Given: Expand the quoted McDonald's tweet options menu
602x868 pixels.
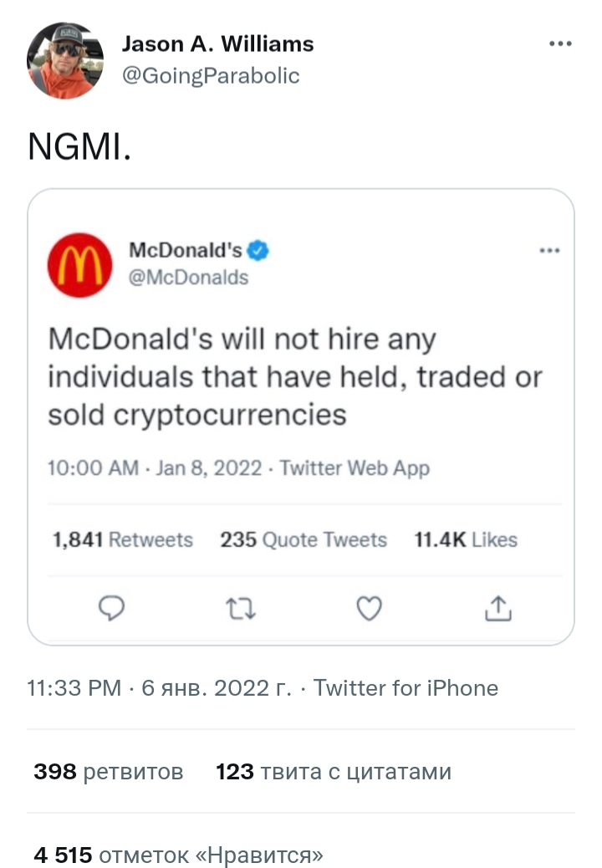Looking at the screenshot, I should (x=549, y=250).
